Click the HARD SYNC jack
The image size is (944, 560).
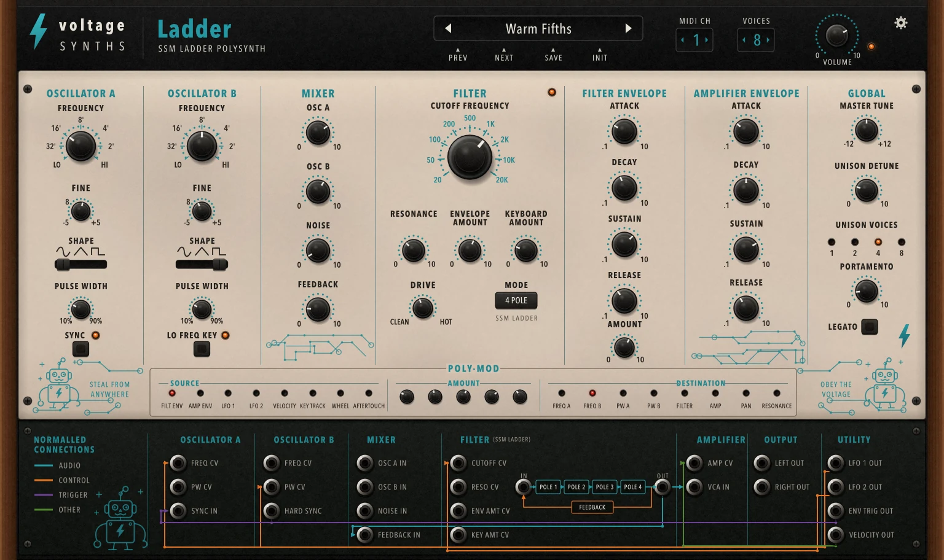272,511
